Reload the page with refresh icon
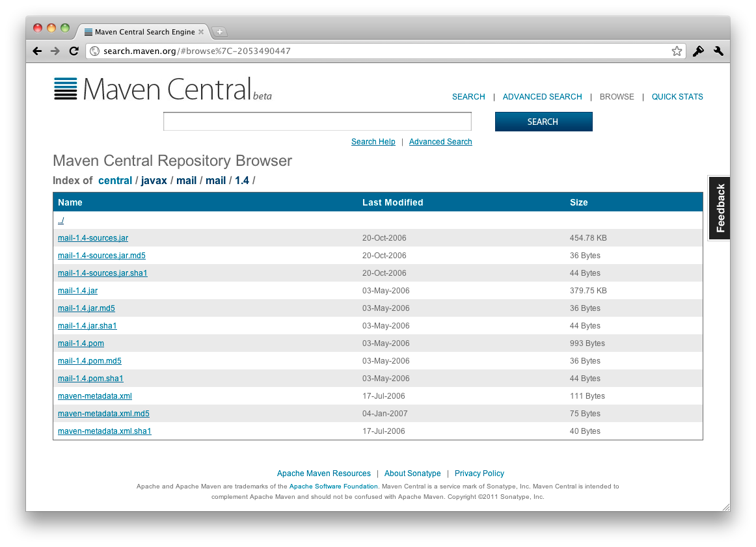Image resolution: width=756 pixels, height=547 pixels. pos(74,51)
